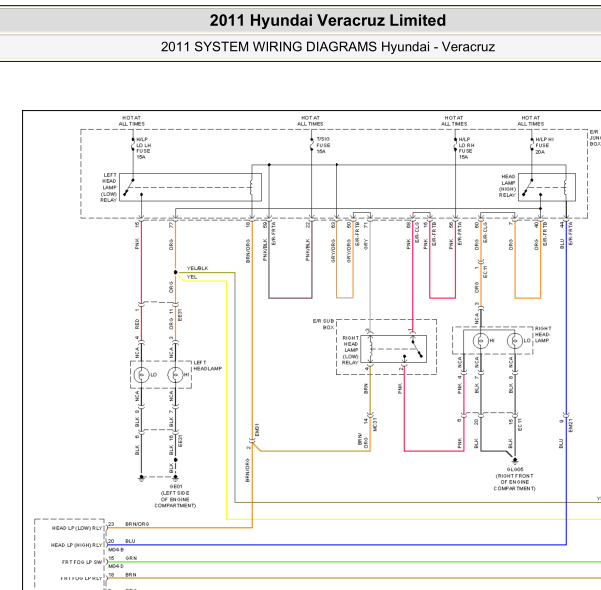Click the "BRN" label at pin 18

pyautogui.click(x=131, y=575)
